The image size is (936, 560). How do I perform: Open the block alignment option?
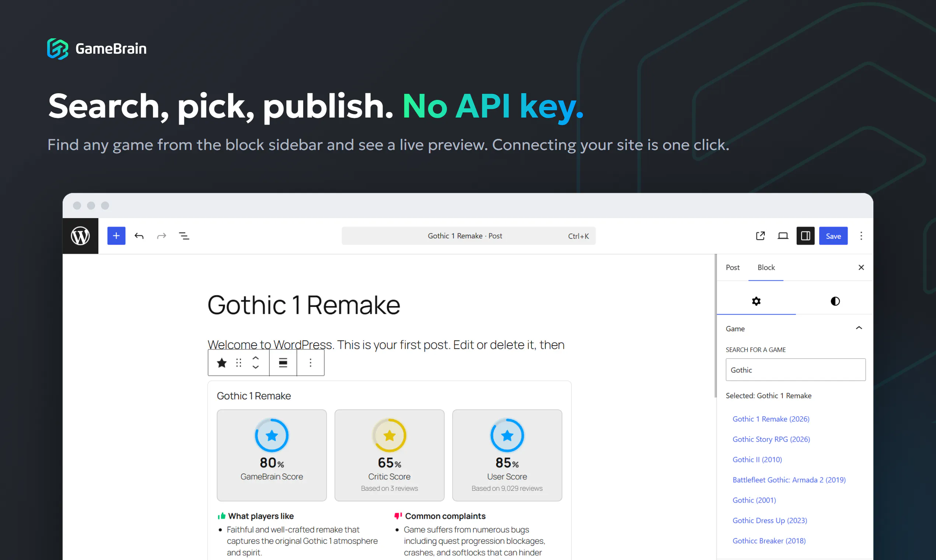pos(283,363)
